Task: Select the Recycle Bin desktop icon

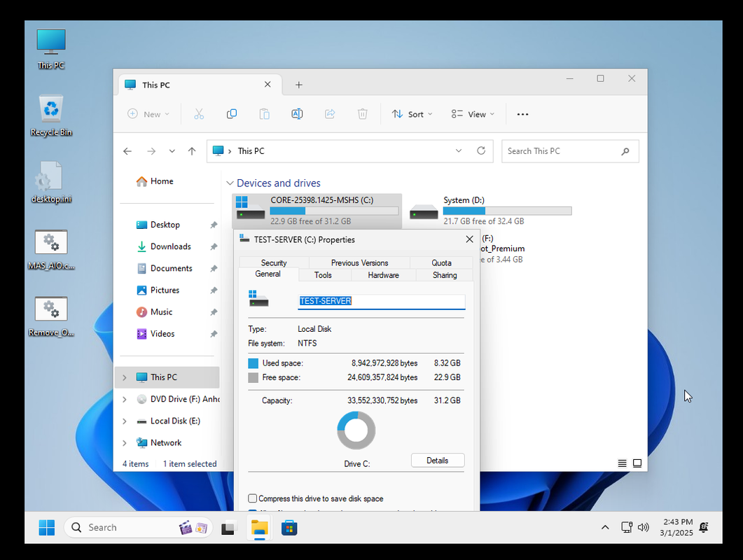Action: pos(51,115)
